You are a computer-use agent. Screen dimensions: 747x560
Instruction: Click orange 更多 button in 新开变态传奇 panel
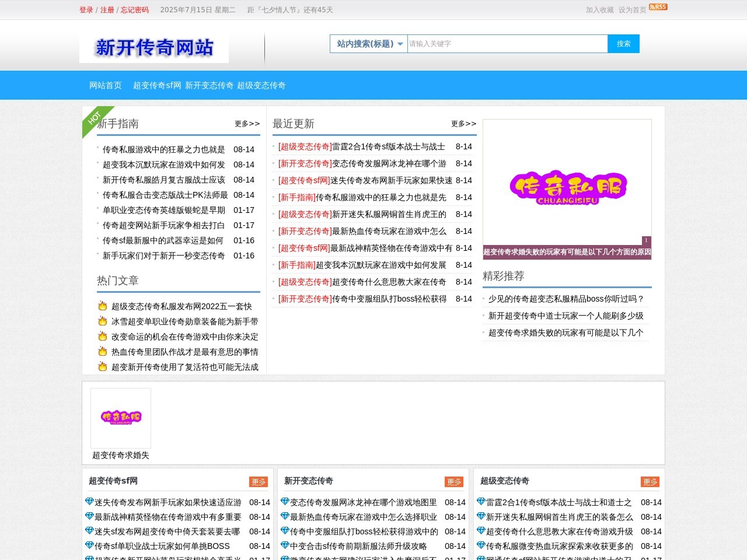[x=454, y=482]
